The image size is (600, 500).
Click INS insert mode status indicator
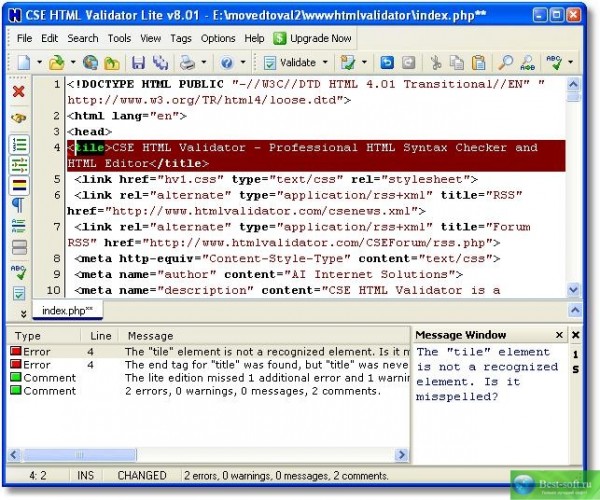(85, 476)
